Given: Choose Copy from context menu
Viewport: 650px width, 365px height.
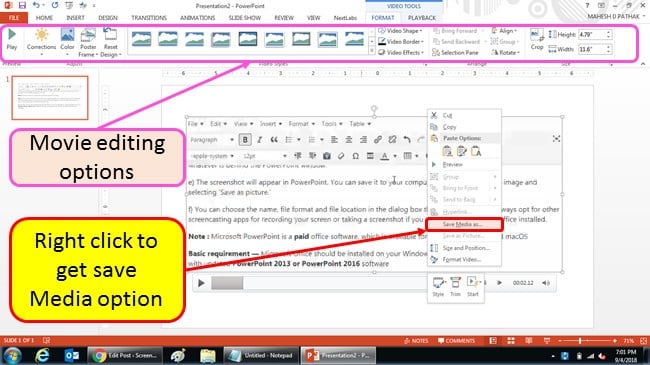Looking at the screenshot, I should pos(464,127).
